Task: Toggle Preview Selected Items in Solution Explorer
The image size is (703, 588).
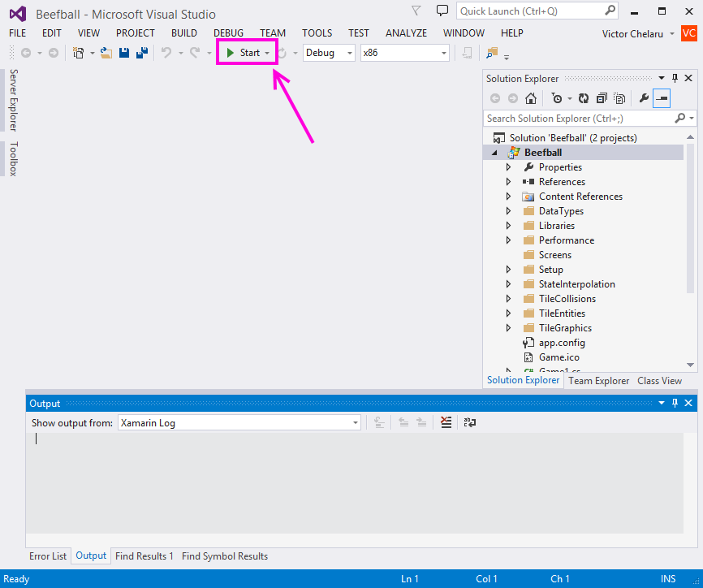Action: [662, 98]
